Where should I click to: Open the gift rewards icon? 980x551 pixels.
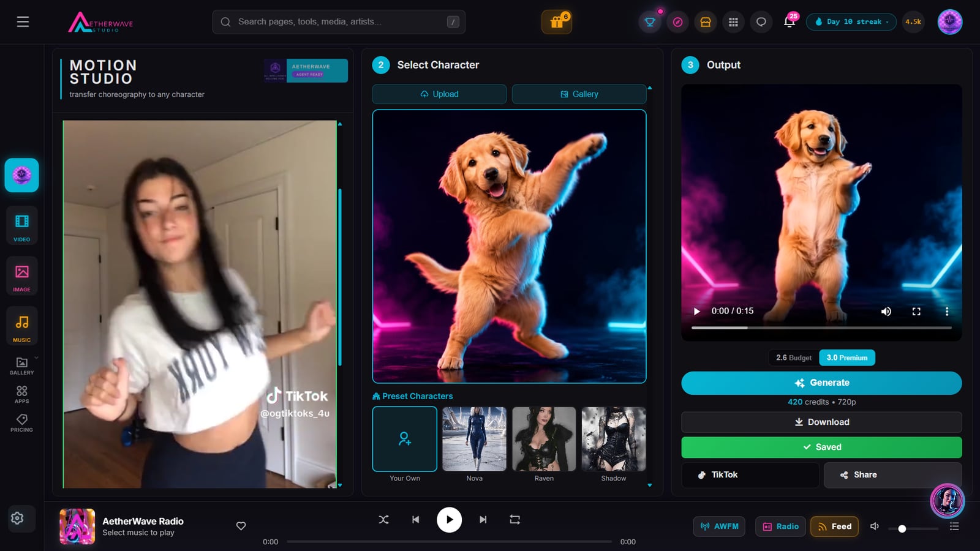click(557, 22)
